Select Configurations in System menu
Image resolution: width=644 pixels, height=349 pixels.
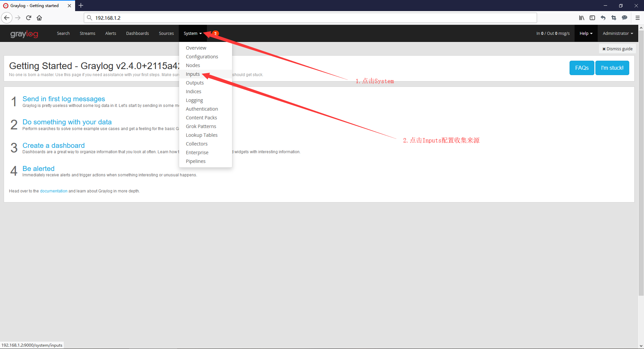tap(206, 57)
